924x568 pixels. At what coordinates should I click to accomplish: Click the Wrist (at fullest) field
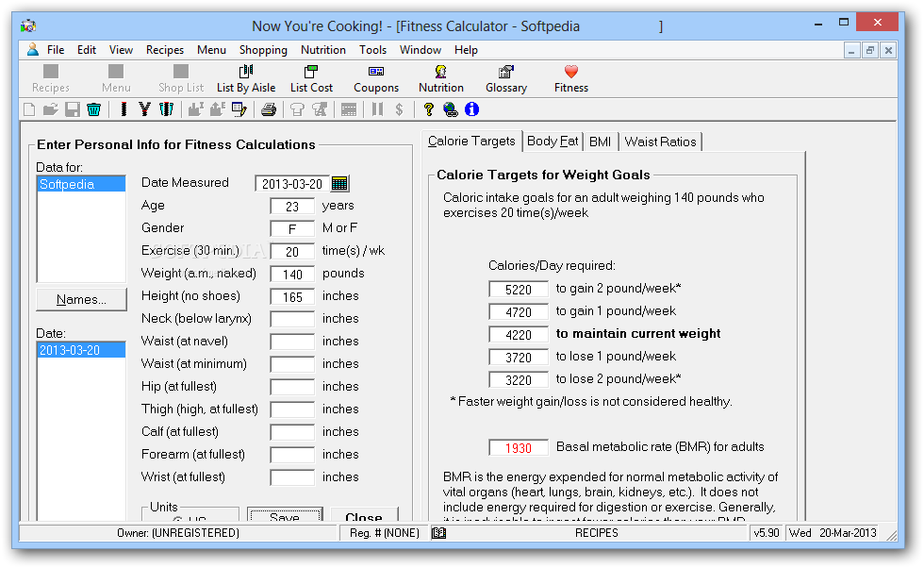(292, 477)
